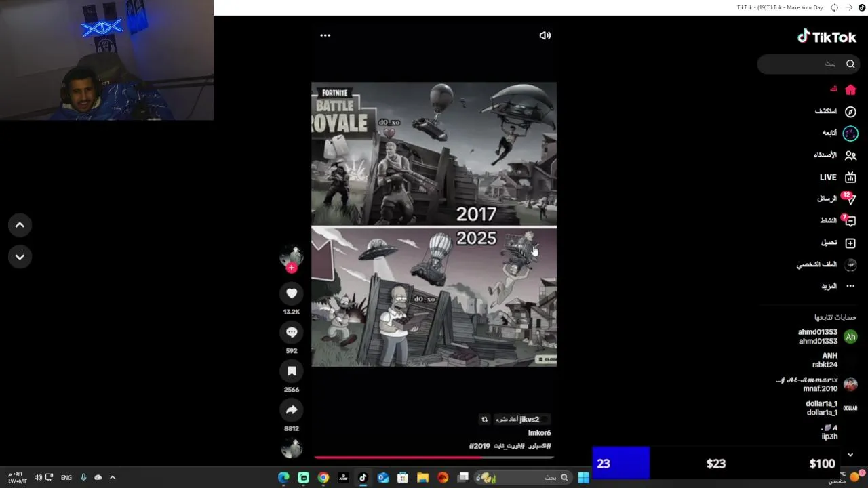
Task: Open the More three-dots sidebar item
Action: coord(850,286)
